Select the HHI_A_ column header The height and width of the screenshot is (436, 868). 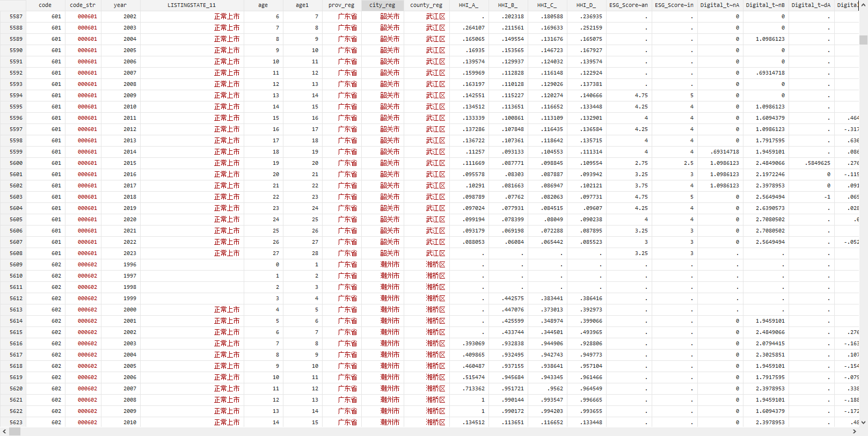click(x=469, y=5)
